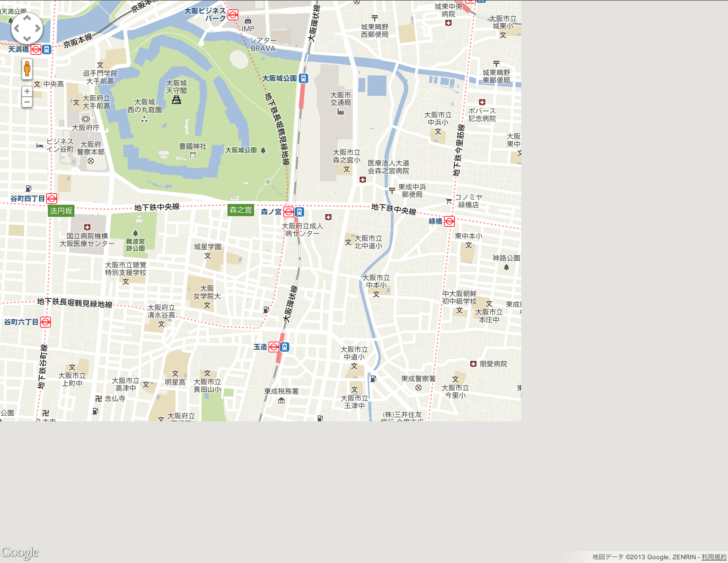
Task: Click the 大阪城公園 train station icon
Action: pyautogui.click(x=303, y=78)
